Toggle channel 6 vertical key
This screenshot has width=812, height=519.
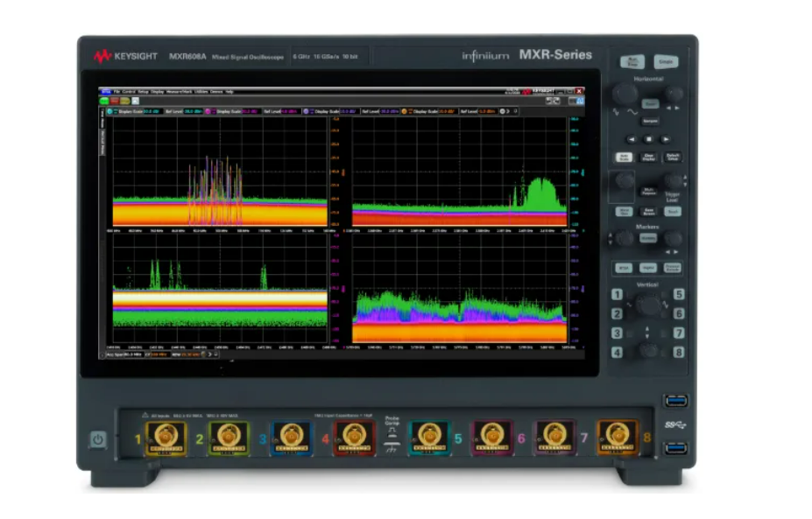679,313
